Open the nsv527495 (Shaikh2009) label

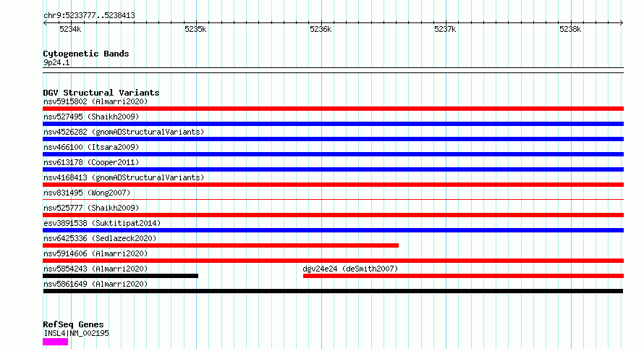click(91, 117)
